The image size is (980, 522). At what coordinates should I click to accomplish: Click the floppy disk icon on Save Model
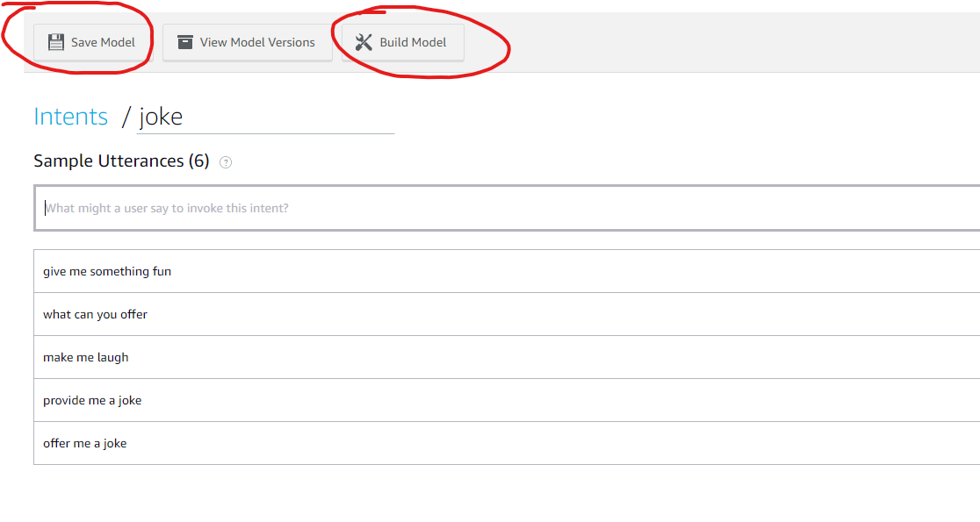tap(56, 42)
